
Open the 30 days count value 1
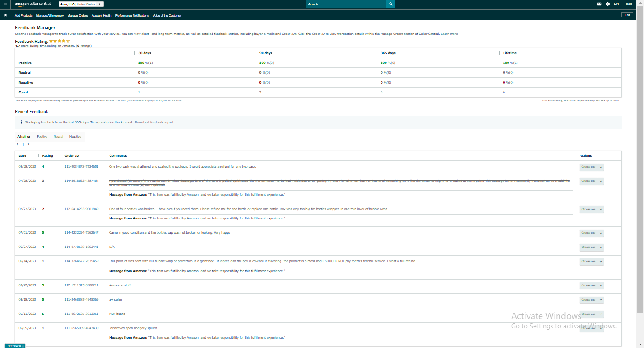(139, 92)
